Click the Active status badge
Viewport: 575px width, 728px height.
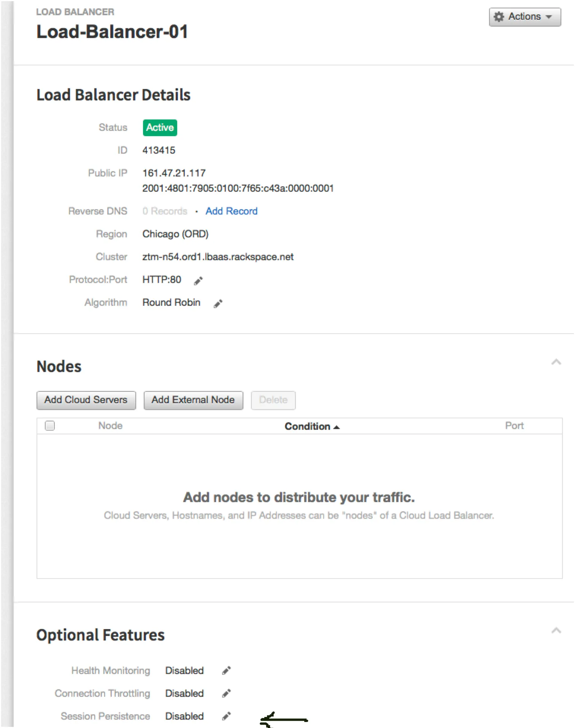(x=160, y=127)
